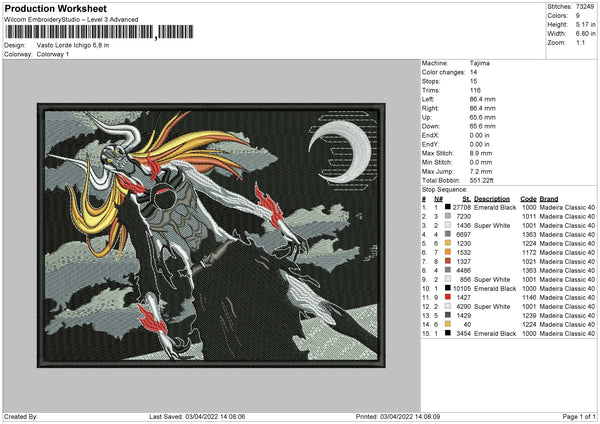
Task: Click the Zoom value 1:1
Action: coord(580,42)
